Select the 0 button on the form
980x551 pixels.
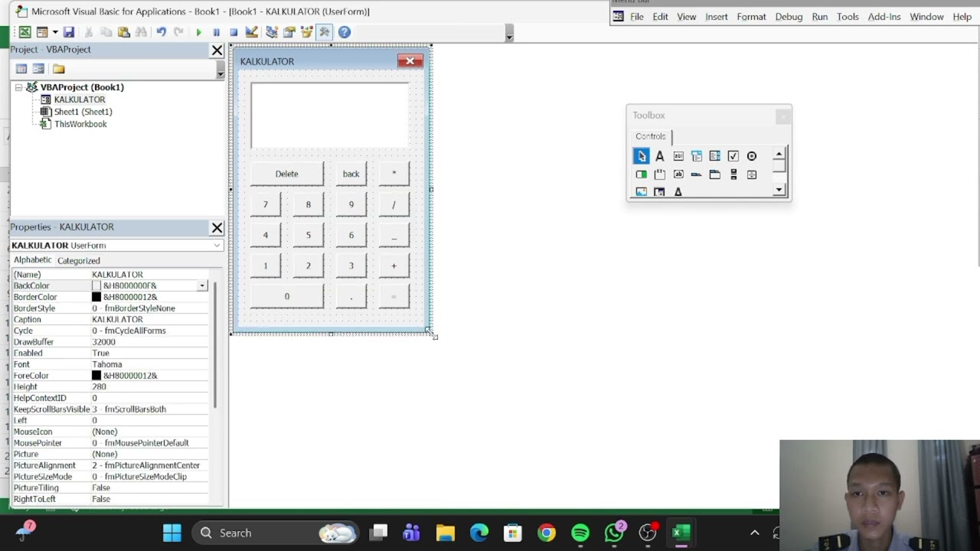click(287, 296)
